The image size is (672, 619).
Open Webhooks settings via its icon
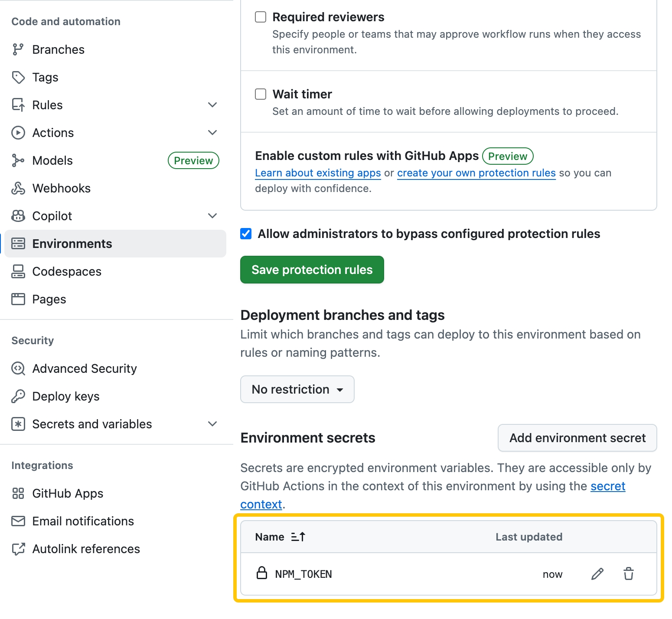pyautogui.click(x=18, y=188)
